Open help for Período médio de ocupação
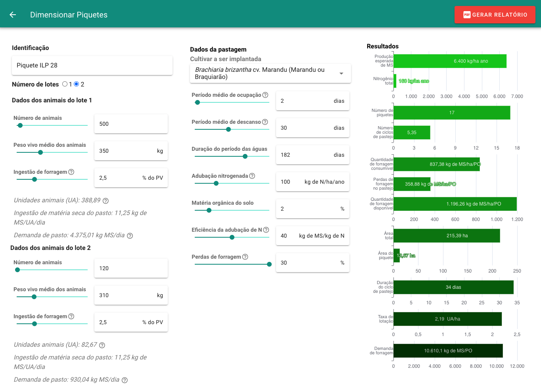Screen dimensions: 541x392 click(265, 95)
